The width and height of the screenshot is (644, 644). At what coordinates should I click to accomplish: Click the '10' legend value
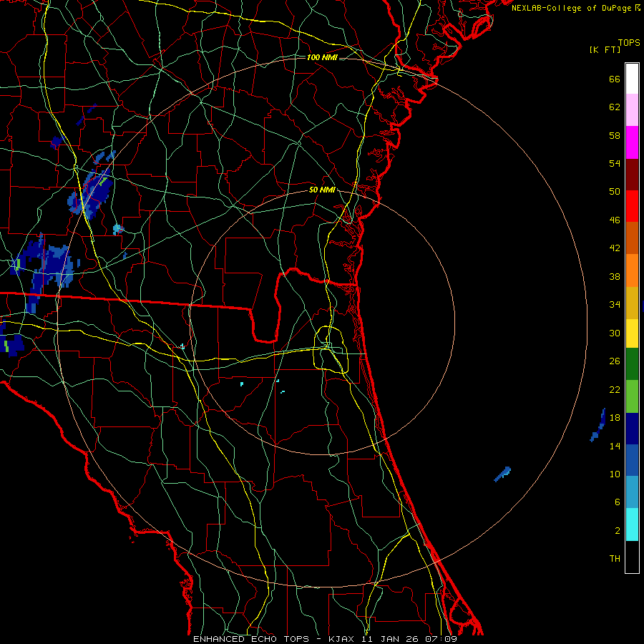coord(615,474)
